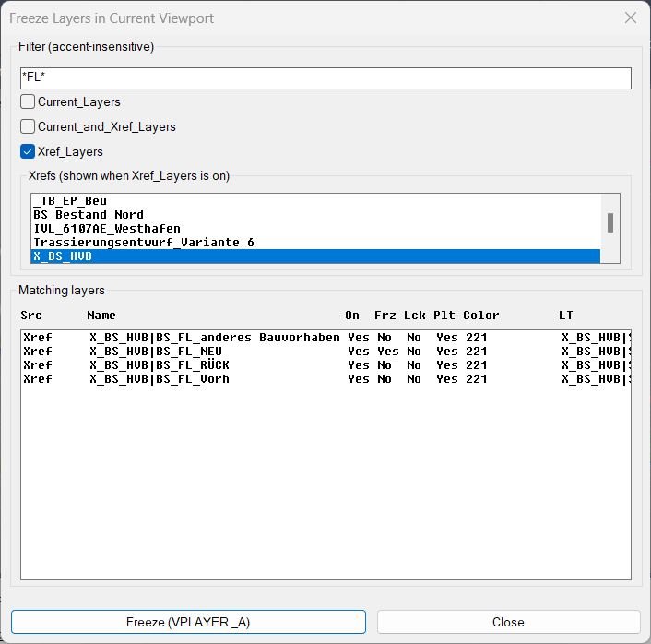The image size is (651, 644).
Task: Choose BS_Bestand_Nord xref entry
Action: point(88,215)
